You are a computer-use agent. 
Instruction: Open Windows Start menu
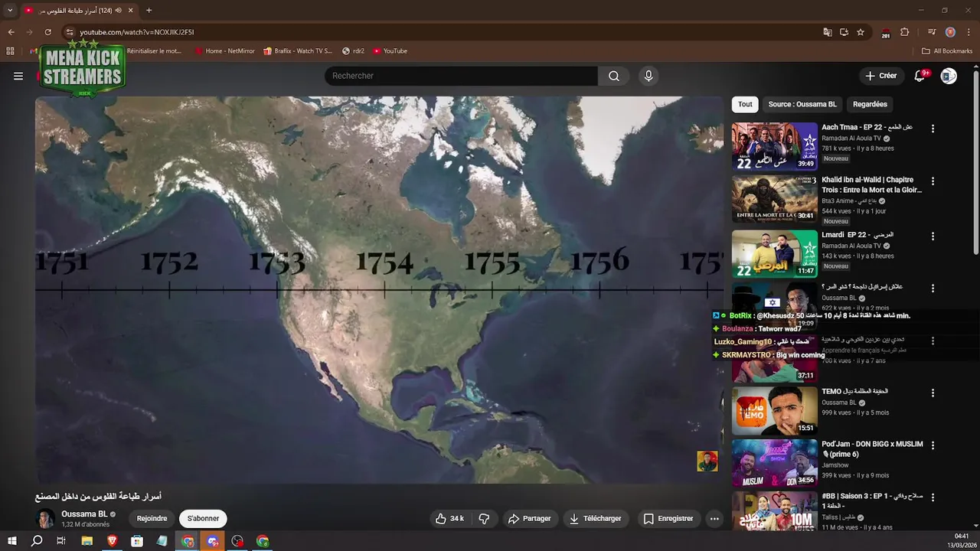pyautogui.click(x=11, y=541)
